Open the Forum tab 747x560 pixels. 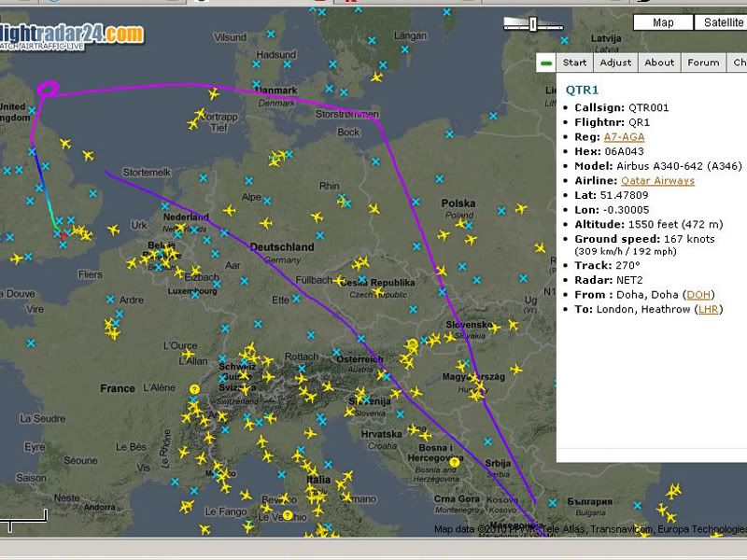[703, 63]
